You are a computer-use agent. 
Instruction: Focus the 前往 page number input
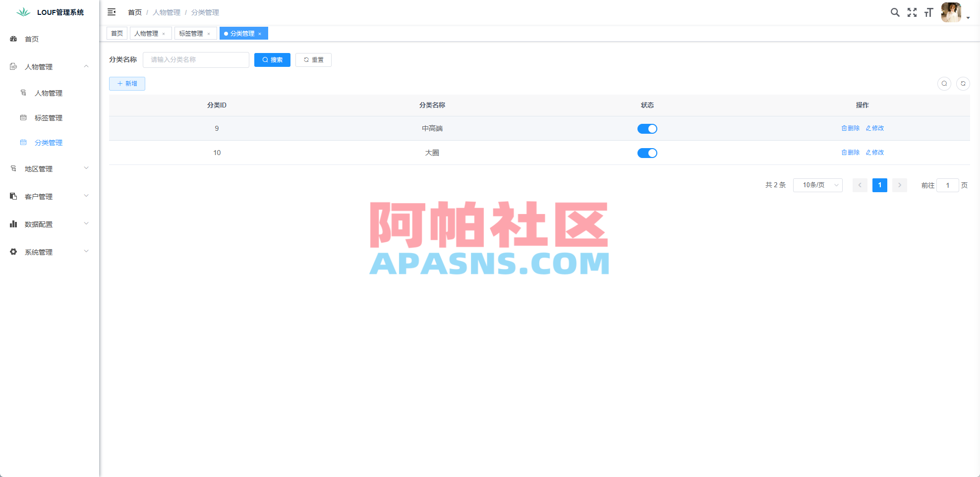pyautogui.click(x=948, y=185)
